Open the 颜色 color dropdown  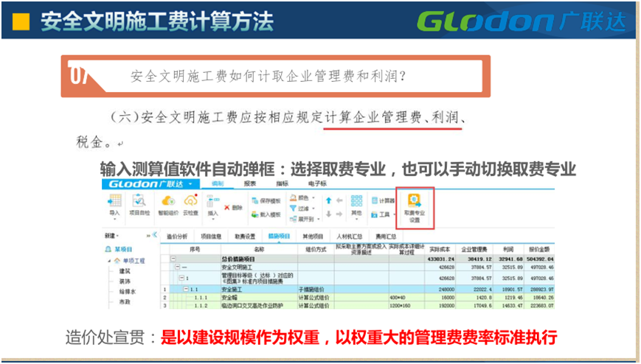point(302,197)
